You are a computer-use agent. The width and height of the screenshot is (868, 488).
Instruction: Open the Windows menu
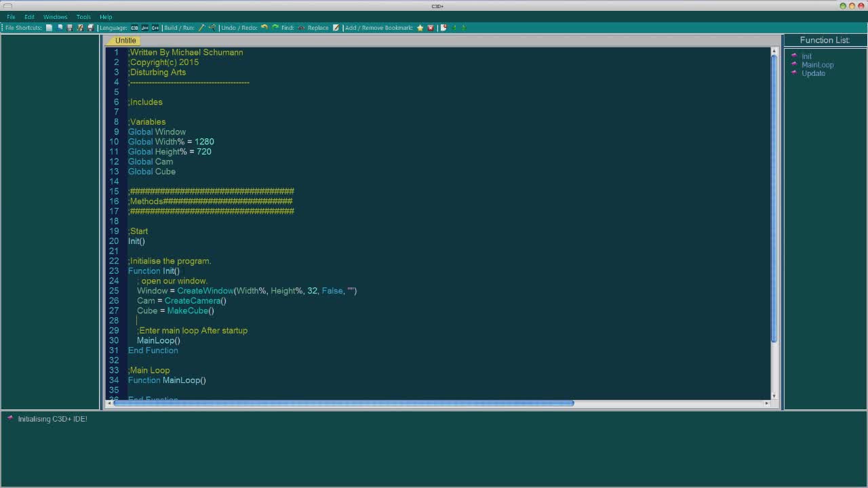click(x=55, y=16)
